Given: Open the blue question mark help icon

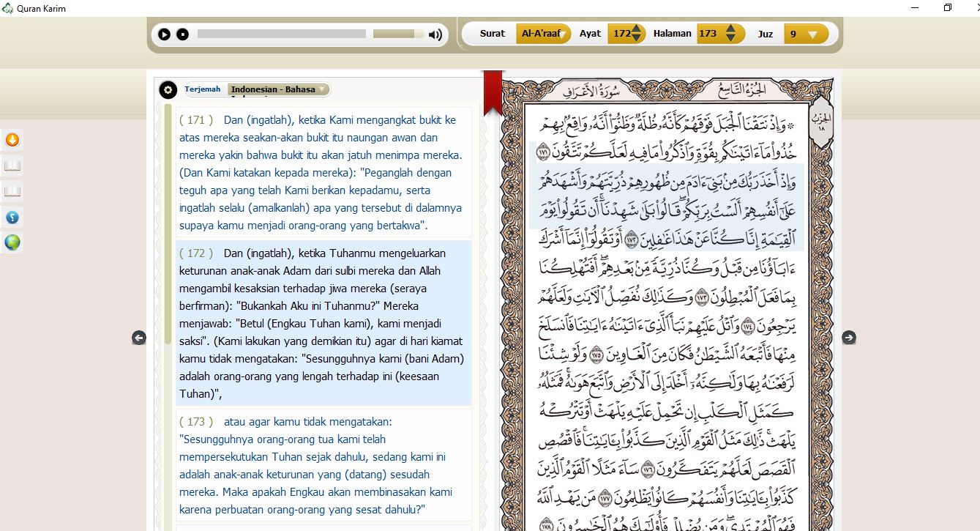Looking at the screenshot, I should click(12, 217).
